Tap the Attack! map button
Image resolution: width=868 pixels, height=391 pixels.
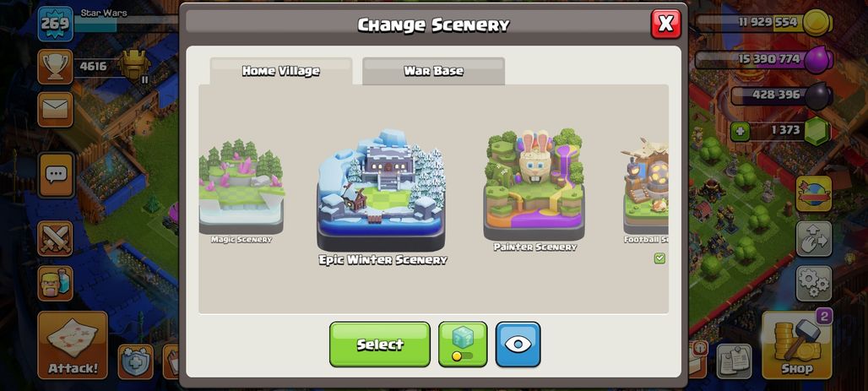[x=73, y=345]
